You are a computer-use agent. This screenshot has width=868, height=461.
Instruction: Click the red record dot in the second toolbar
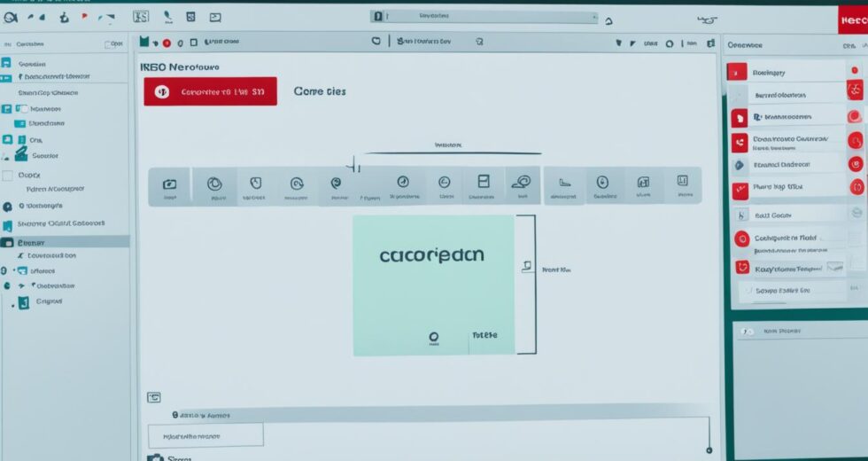pos(167,43)
